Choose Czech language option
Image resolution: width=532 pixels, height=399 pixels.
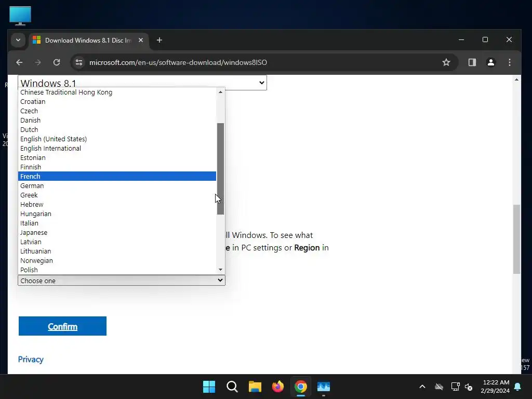[x=117, y=111]
